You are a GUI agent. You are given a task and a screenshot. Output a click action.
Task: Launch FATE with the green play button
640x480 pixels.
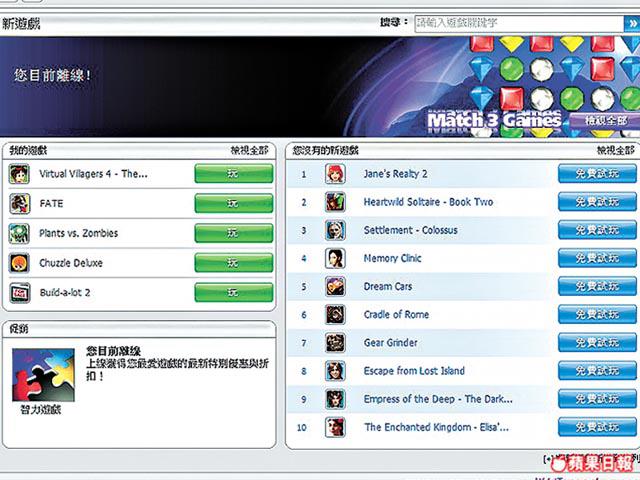point(234,204)
